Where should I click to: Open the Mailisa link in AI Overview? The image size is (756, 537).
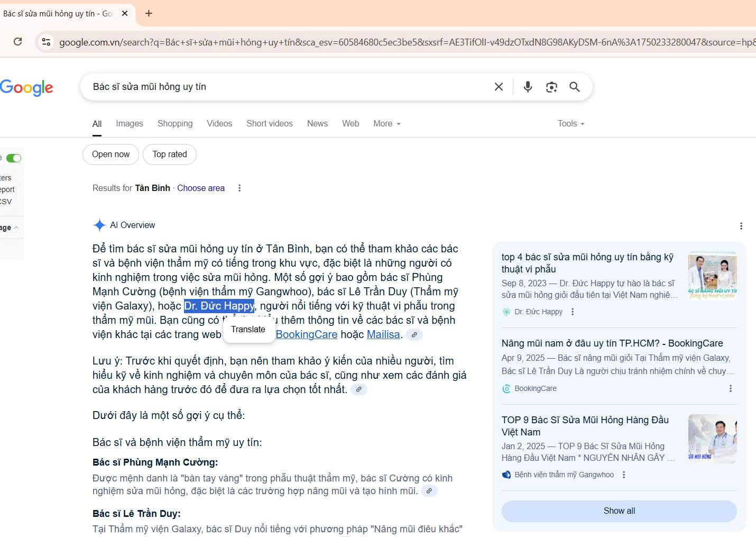click(x=383, y=335)
